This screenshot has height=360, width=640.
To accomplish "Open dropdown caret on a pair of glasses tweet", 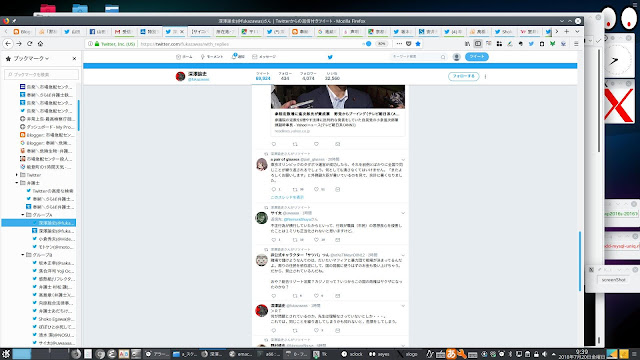I will point(403,160).
